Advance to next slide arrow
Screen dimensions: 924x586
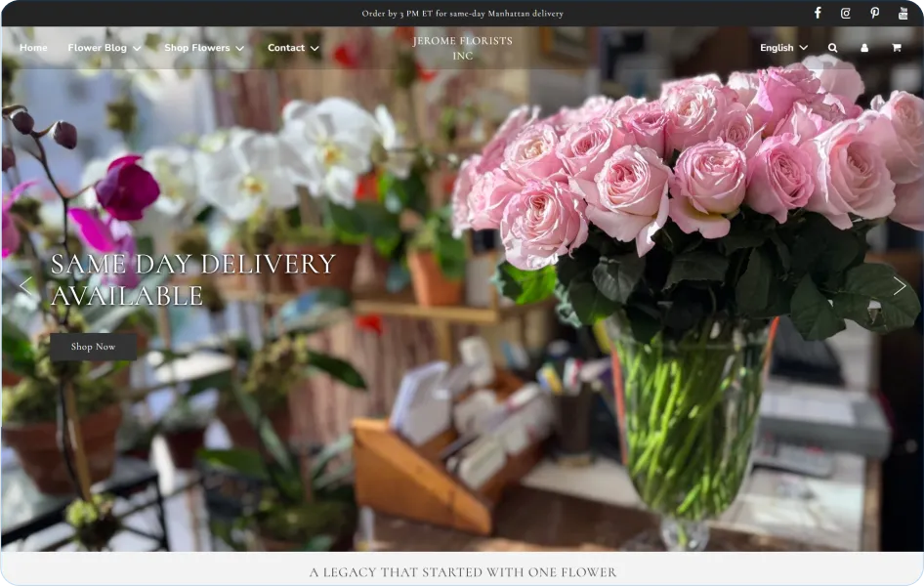coord(900,286)
